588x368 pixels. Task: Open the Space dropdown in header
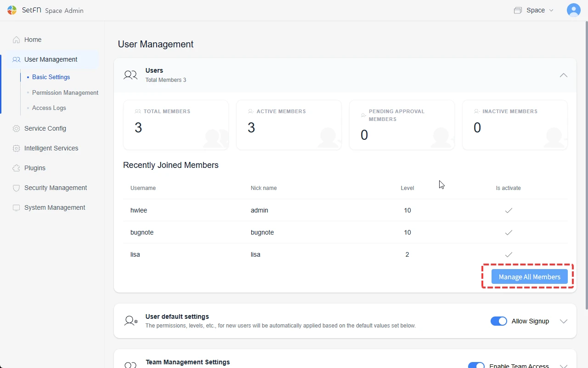(534, 10)
